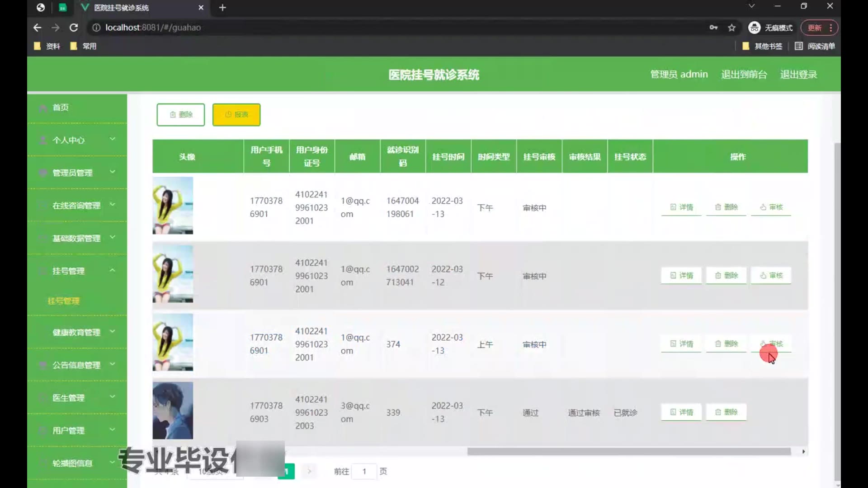The height and width of the screenshot is (488, 868).
Task: Open 详情 for record 1647004198061
Action: click(681, 207)
